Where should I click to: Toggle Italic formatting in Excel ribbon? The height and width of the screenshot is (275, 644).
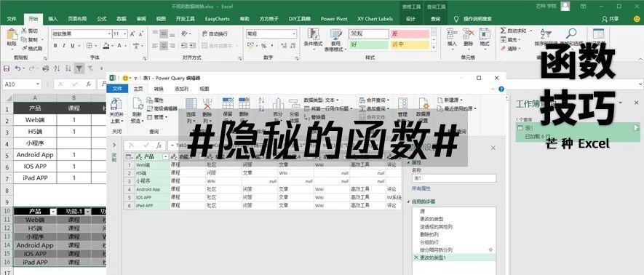(63, 46)
